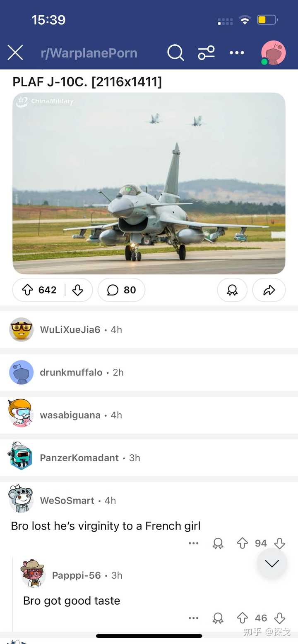Expand collapsed comment by drunkmuffalo
The height and width of the screenshot is (644, 298).
pyautogui.click(x=149, y=372)
